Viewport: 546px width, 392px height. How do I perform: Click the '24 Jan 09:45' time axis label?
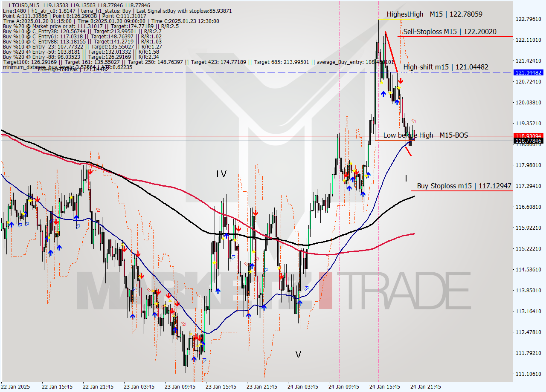[x=344, y=386]
